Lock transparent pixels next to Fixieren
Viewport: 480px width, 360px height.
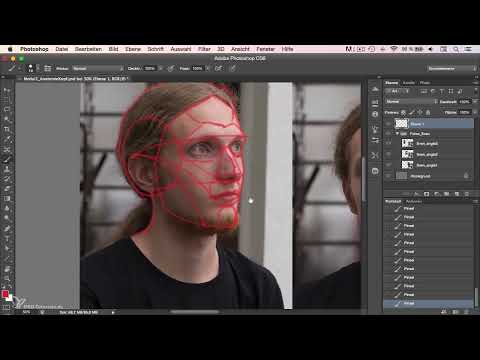tap(403, 113)
